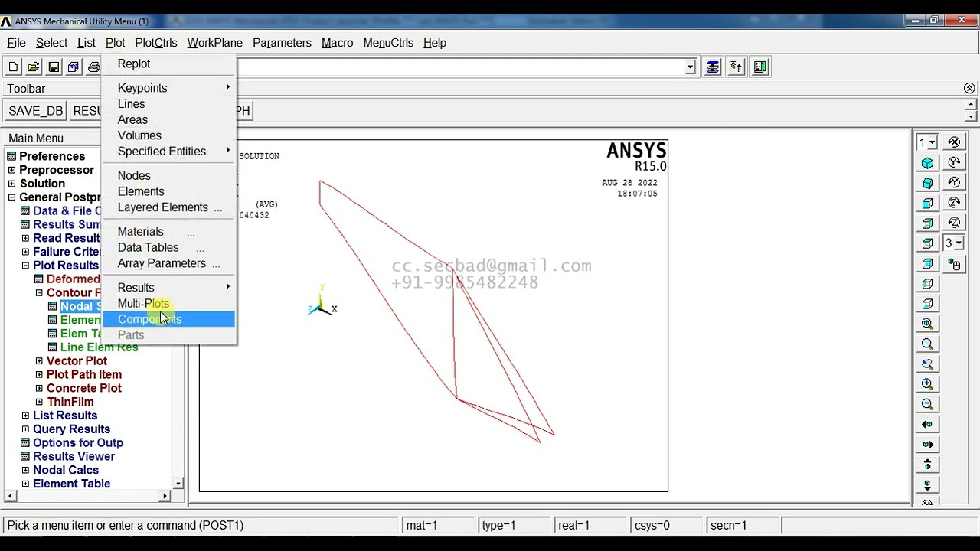The height and width of the screenshot is (551, 980).
Task: Rotate positive about Y axis icon
Action: point(954,162)
